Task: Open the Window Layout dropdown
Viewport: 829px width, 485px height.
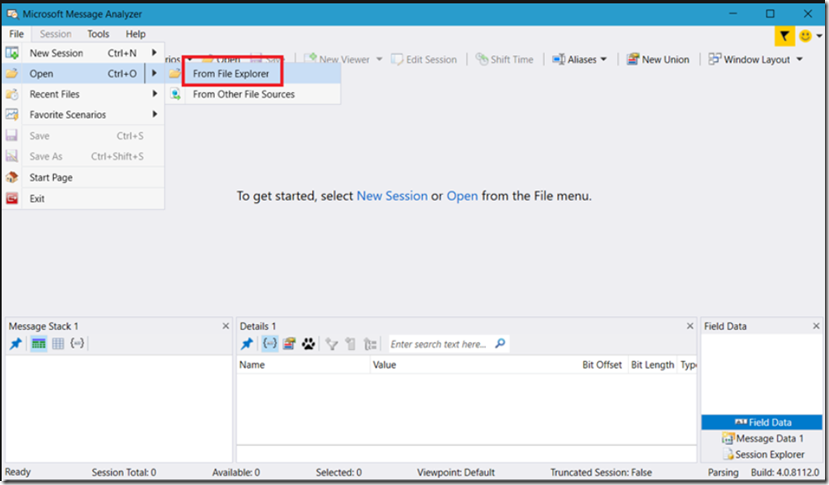Action: pos(756,60)
